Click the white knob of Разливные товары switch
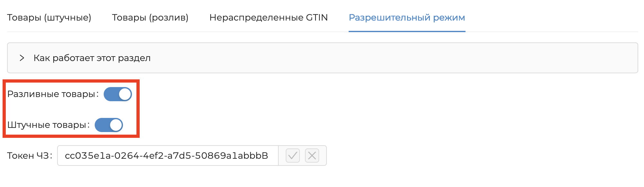This screenshot has height=187, width=644. pyautogui.click(x=125, y=94)
